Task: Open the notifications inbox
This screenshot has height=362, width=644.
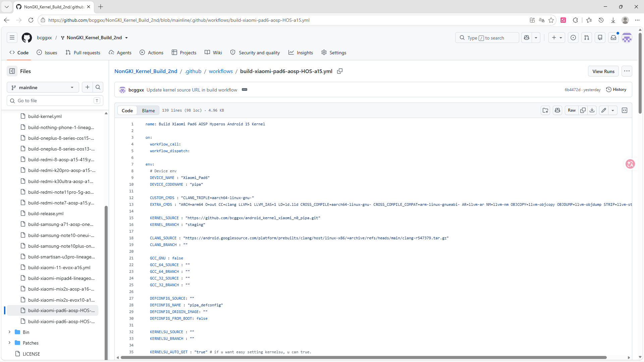Action: [x=613, y=38]
